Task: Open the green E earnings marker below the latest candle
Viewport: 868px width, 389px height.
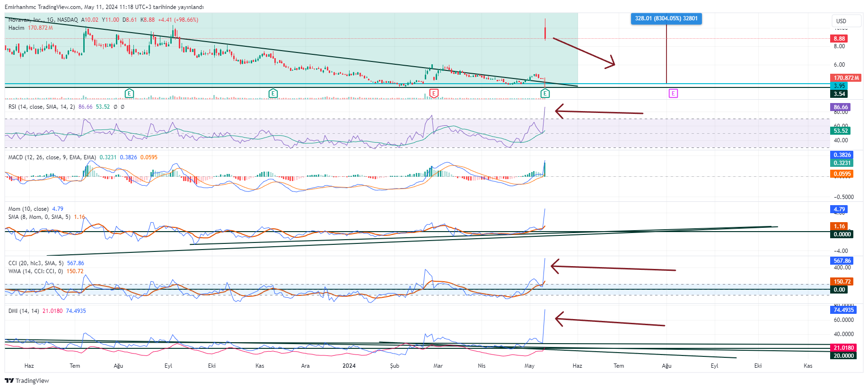Action: (x=545, y=93)
